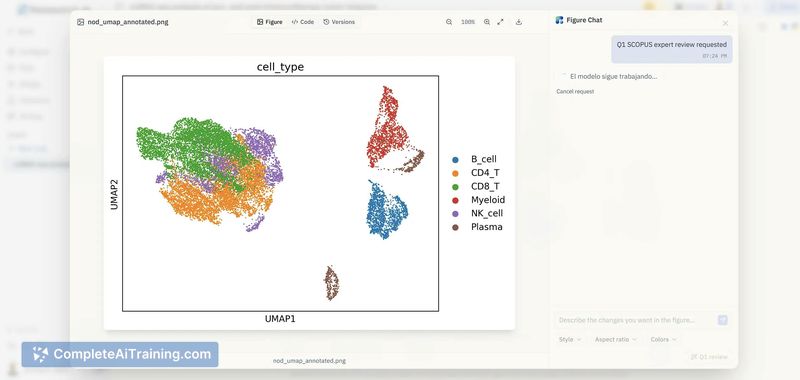This screenshot has height=380, width=800.
Task: Zoom out the figure preview
Action: tap(449, 22)
